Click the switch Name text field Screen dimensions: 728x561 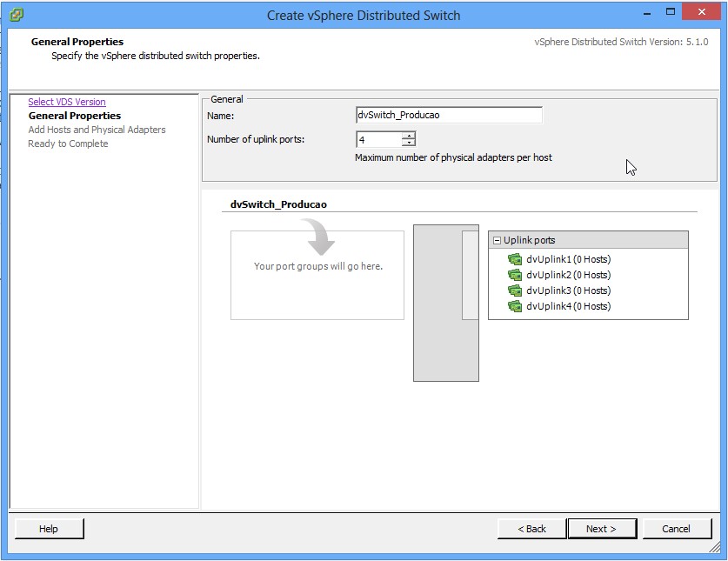(x=449, y=115)
